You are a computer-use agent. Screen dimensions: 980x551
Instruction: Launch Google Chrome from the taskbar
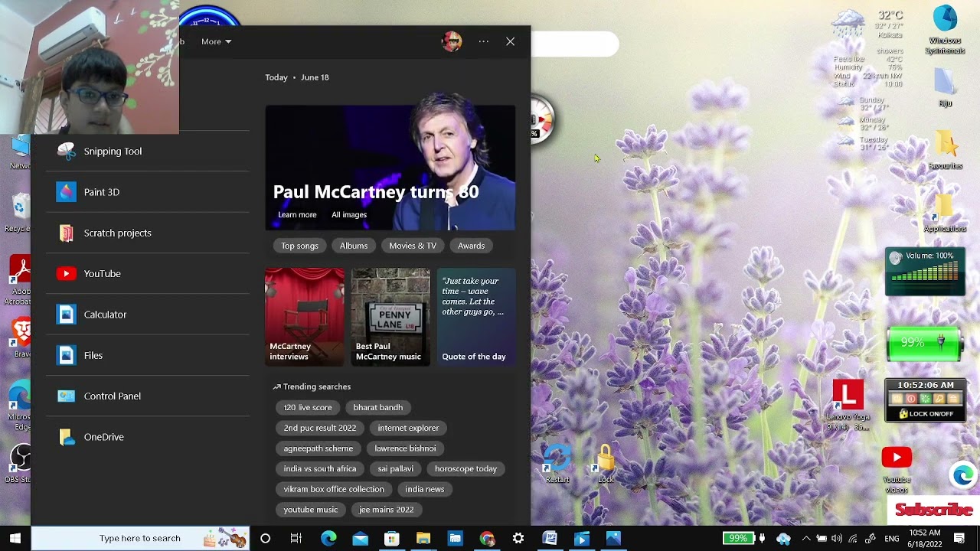pos(487,539)
